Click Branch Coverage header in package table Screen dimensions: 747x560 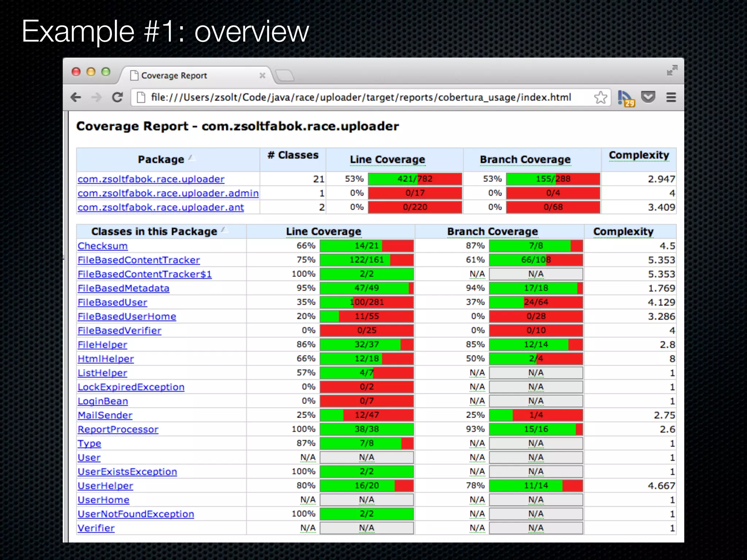coord(525,159)
